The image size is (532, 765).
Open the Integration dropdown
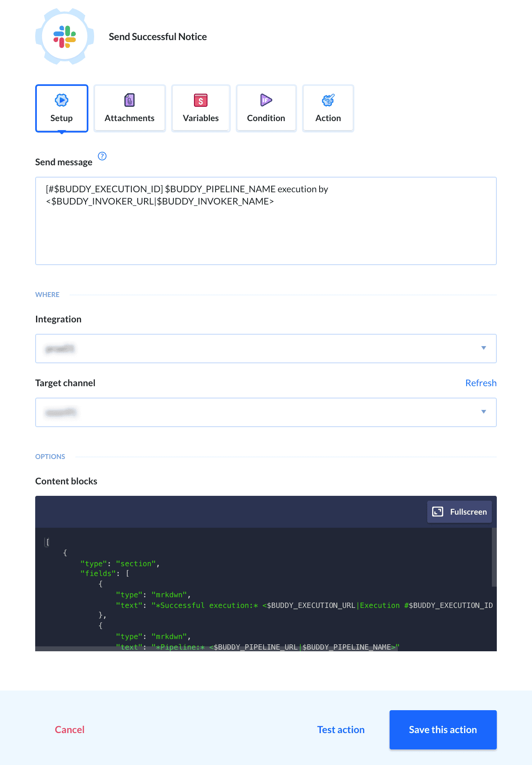pyautogui.click(x=266, y=349)
